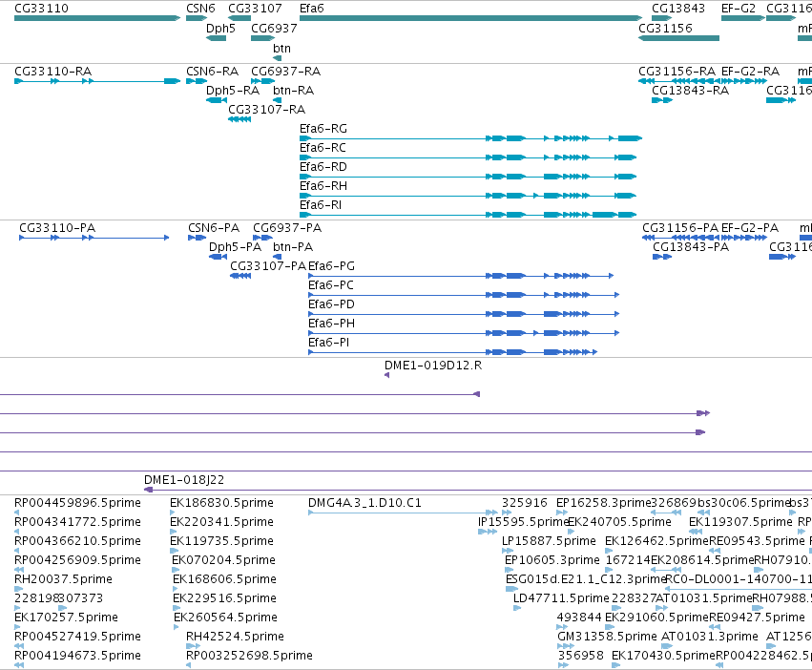812x670 pixels.
Task: Open transcript btn-RA label
Action: click(293, 90)
